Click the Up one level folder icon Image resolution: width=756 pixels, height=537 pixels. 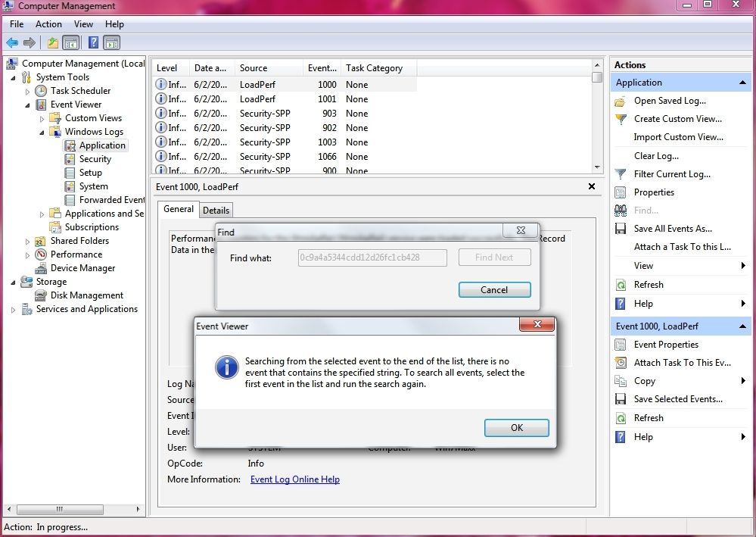pyautogui.click(x=53, y=43)
